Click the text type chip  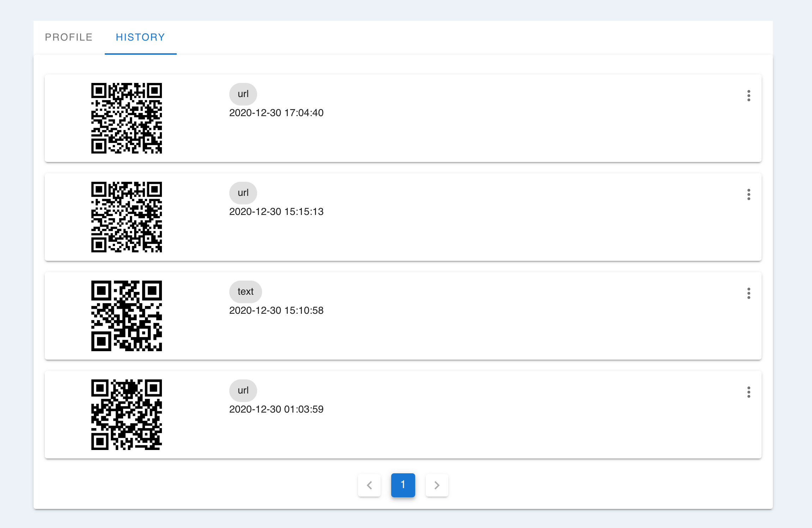coord(246,292)
